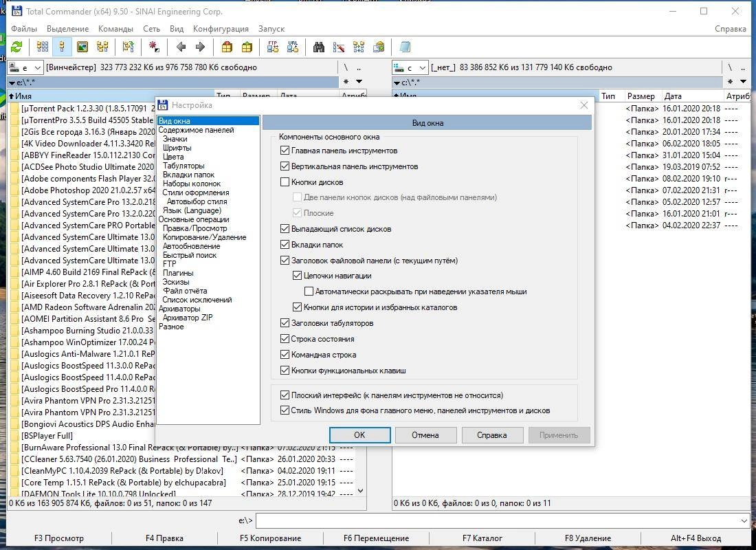This screenshot has width=756, height=550.
Task: Click the 'F5 Копирование' function button
Action: coord(271,538)
